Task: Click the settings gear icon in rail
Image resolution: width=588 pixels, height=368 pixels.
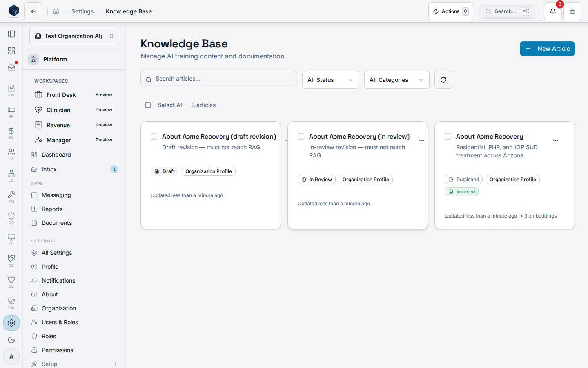Action: [11, 323]
